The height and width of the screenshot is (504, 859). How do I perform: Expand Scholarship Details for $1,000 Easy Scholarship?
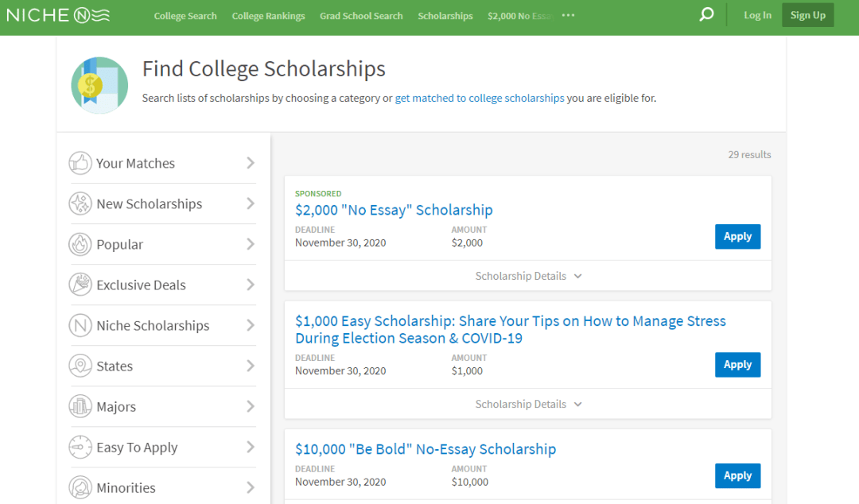[528, 404]
